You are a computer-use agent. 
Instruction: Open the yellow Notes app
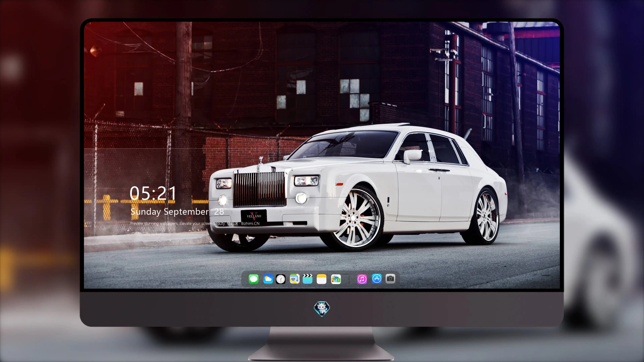click(321, 279)
